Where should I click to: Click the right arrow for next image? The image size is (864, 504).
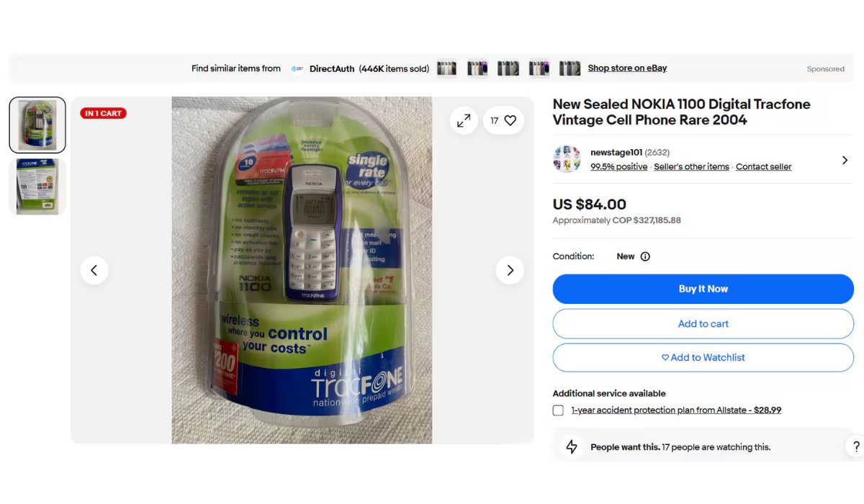pyautogui.click(x=510, y=270)
